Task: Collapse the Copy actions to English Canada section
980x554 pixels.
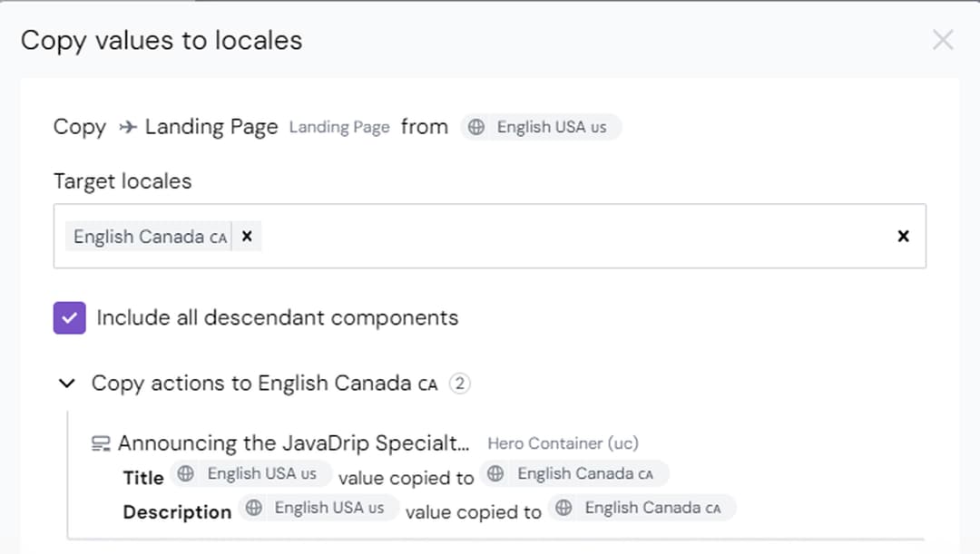Action: [65, 383]
